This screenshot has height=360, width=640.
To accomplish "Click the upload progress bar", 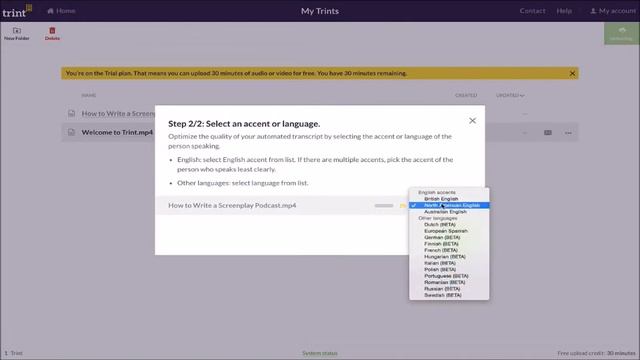I will (384, 206).
